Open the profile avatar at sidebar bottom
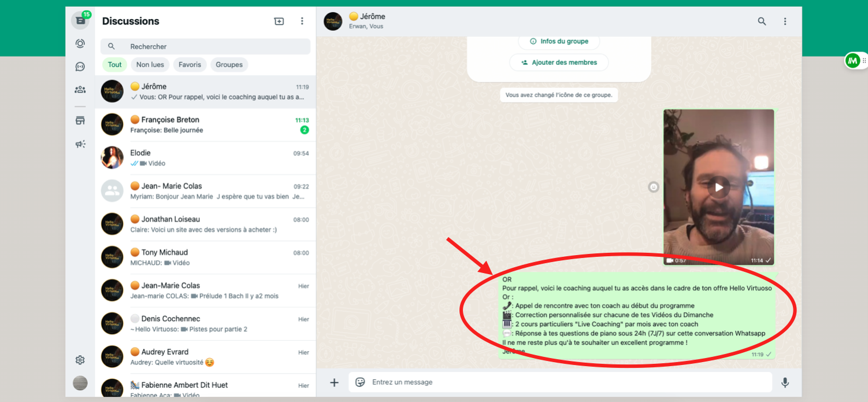Screen dimensions: 868x402 pos(80,383)
